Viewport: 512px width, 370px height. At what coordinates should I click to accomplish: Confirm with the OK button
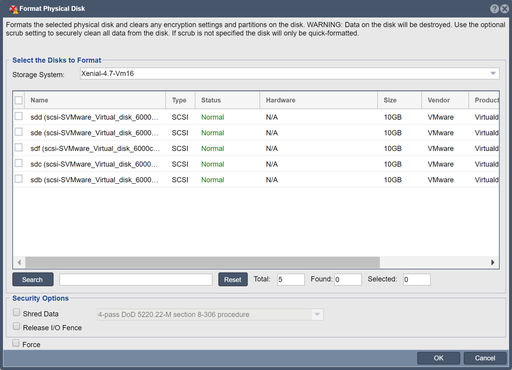point(438,358)
